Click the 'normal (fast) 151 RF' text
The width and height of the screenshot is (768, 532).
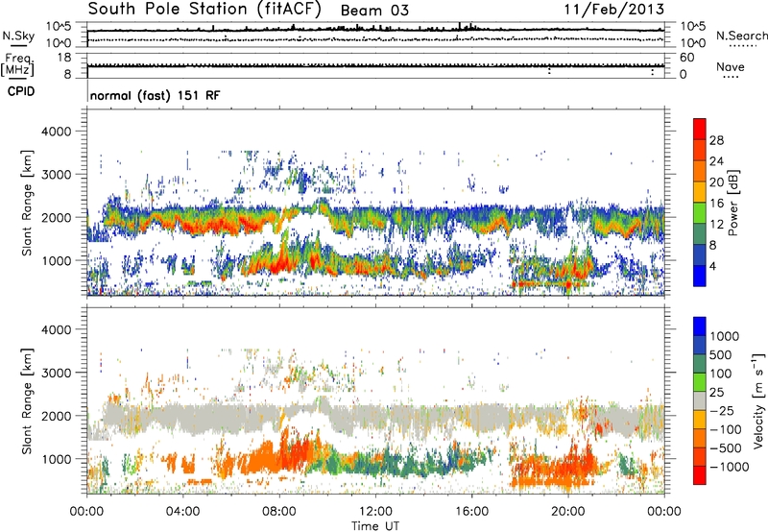155,95
